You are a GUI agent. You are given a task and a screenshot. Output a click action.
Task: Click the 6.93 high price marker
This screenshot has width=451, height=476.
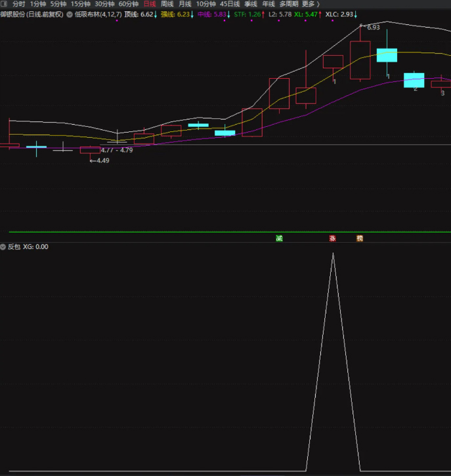point(374,28)
